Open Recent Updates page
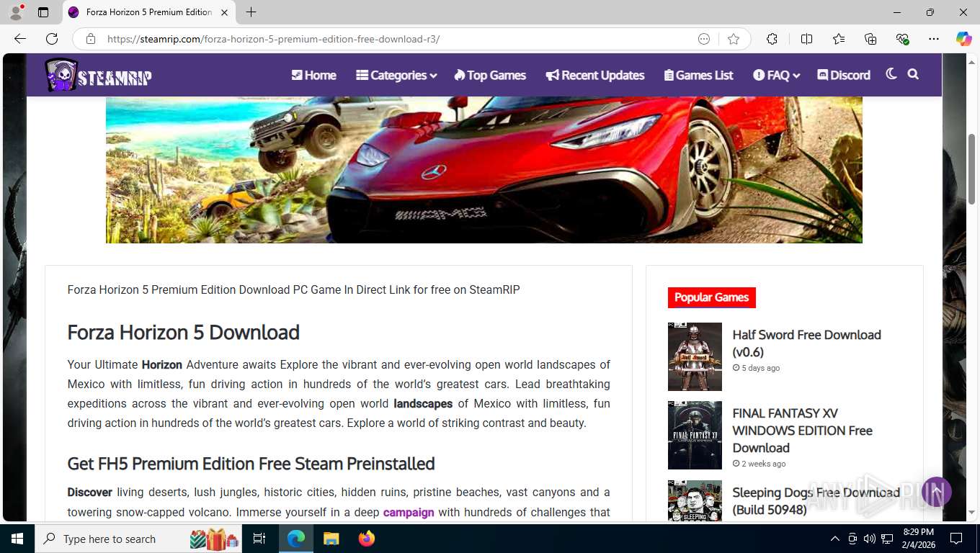The width and height of the screenshot is (980, 553). pyautogui.click(x=595, y=75)
